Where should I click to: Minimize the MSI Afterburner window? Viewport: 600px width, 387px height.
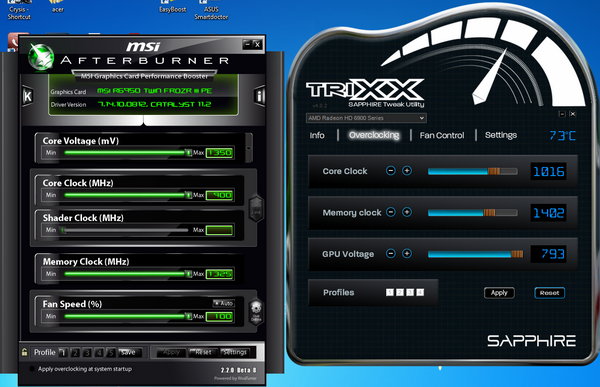[247, 44]
